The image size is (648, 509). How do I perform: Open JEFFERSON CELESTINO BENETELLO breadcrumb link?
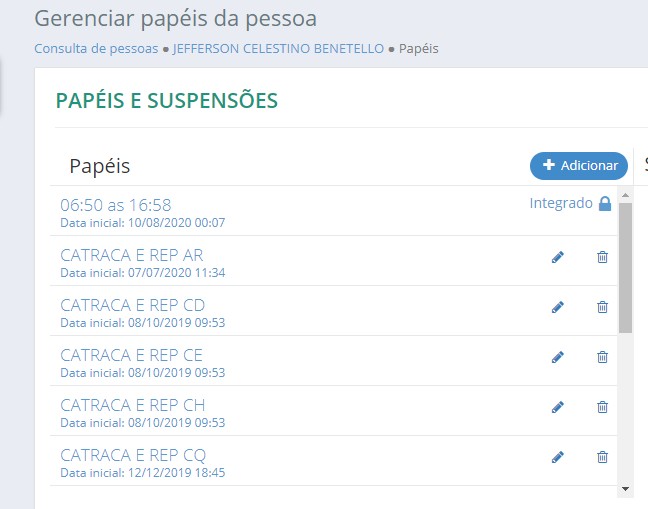(278, 48)
